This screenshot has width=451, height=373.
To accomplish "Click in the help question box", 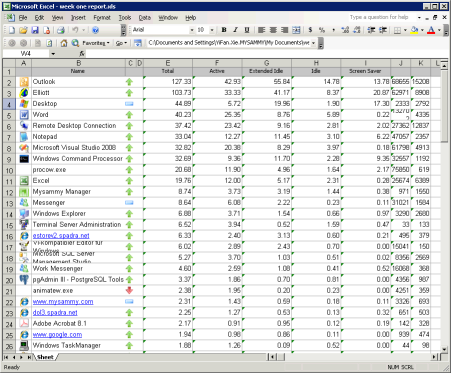I will [x=381, y=17].
